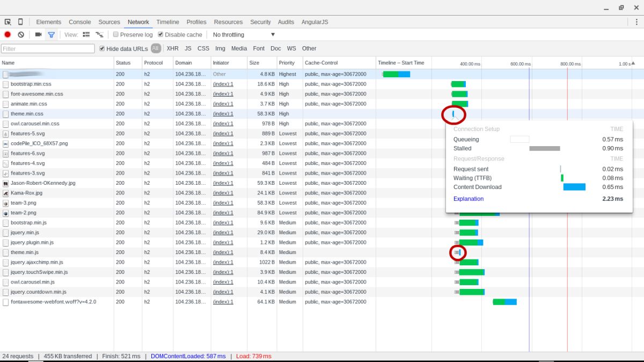Filter requests by Media

[239, 48]
